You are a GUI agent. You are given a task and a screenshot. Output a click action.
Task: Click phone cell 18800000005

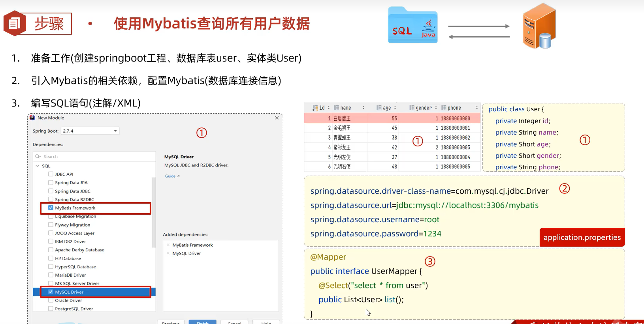point(455,167)
